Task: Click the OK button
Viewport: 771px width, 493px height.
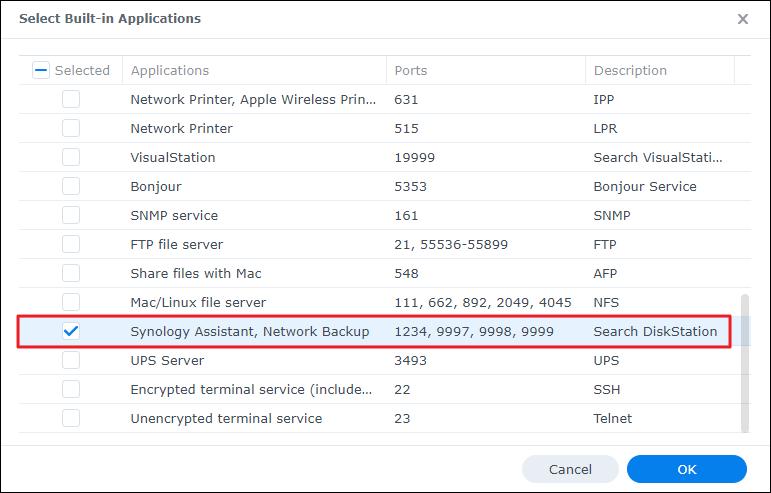Action: point(687,469)
